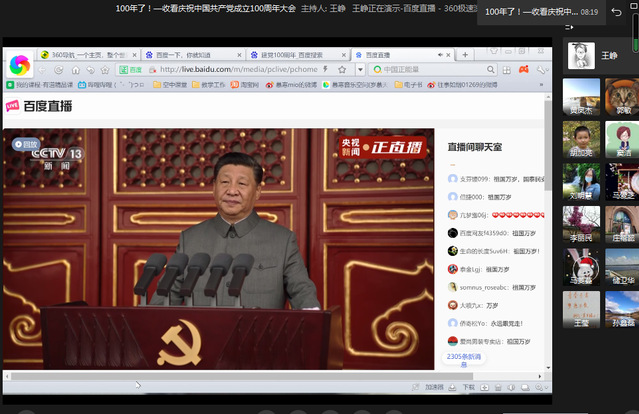Image resolution: width=639 pixels, height=414 pixels.
Task: Click the live video player area
Action: pos(218,249)
